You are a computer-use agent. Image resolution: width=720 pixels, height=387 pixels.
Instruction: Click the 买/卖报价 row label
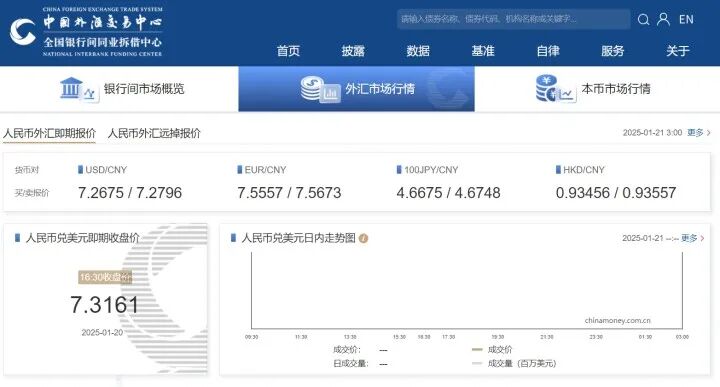[x=32, y=193]
